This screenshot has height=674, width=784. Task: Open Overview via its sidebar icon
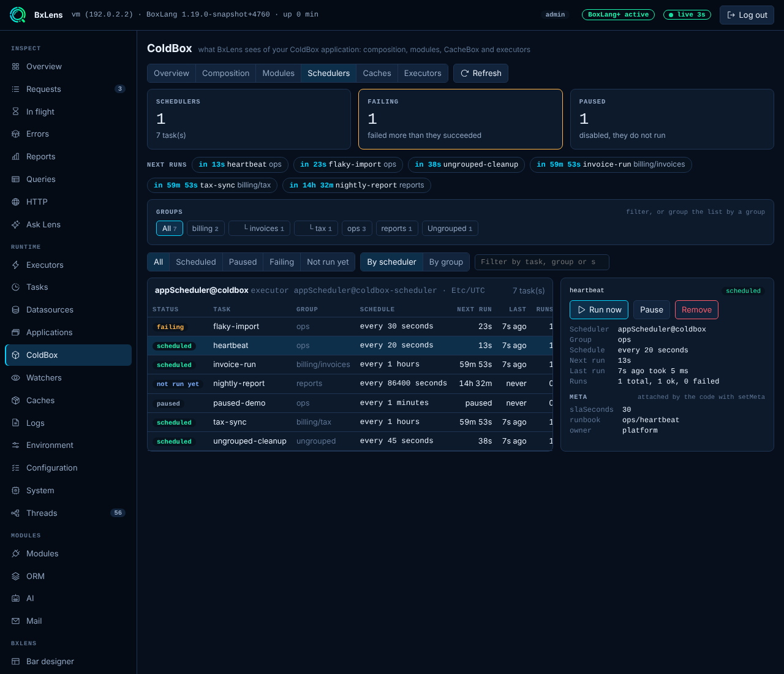16,67
